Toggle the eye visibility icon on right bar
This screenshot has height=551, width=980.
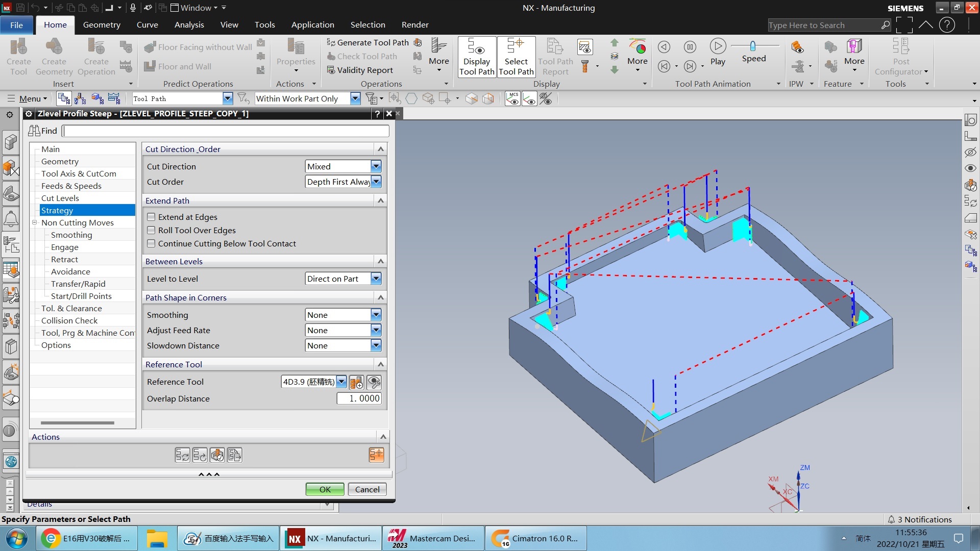[x=970, y=168]
